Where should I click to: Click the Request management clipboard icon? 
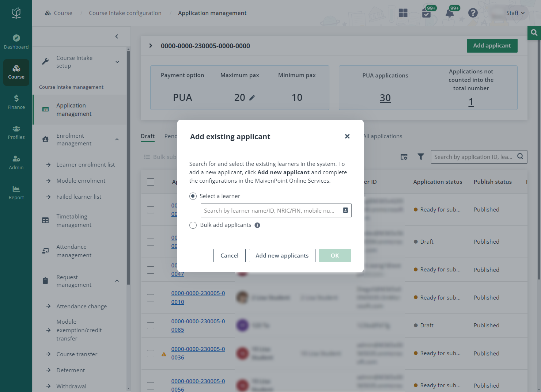(45, 281)
